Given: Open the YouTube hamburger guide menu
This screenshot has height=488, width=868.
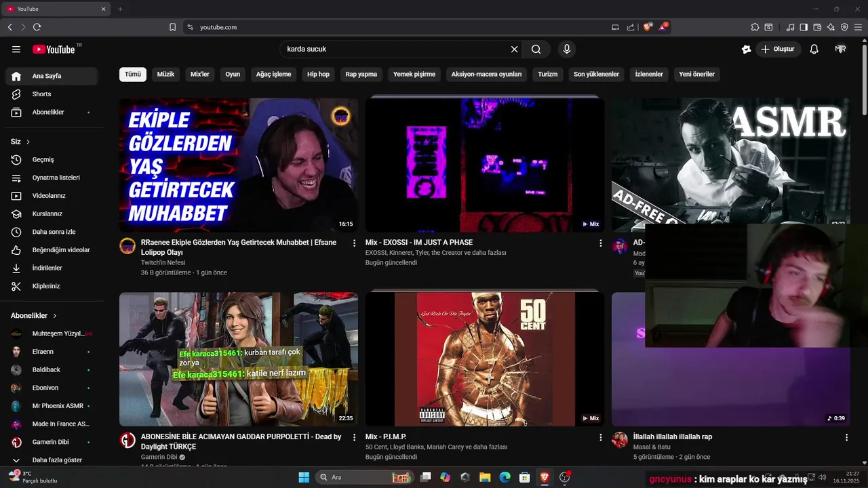Looking at the screenshot, I should click(x=16, y=49).
